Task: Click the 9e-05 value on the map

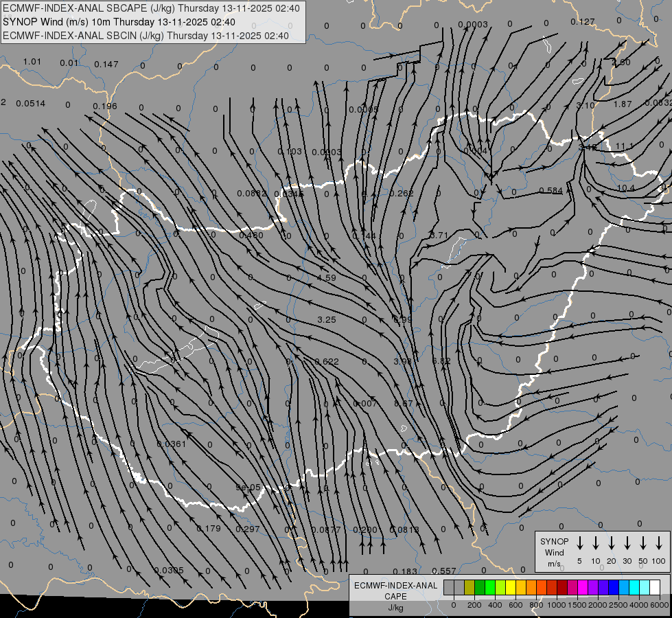Action: [248, 488]
